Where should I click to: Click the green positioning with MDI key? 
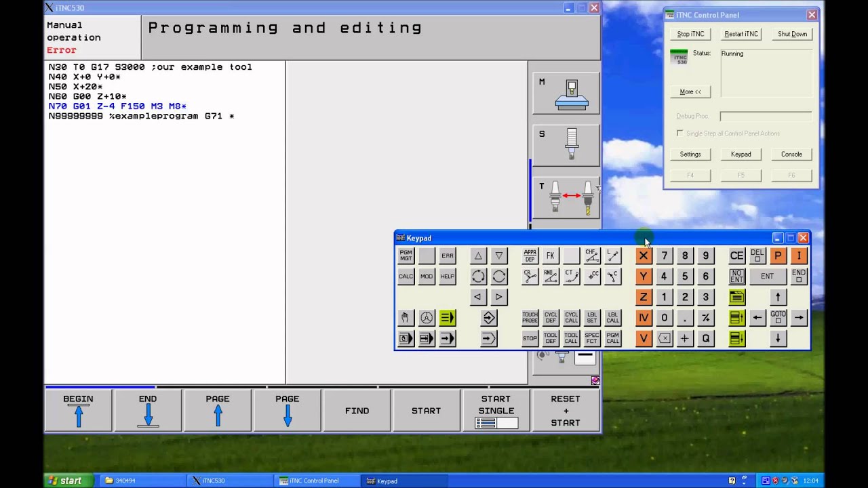(448, 318)
